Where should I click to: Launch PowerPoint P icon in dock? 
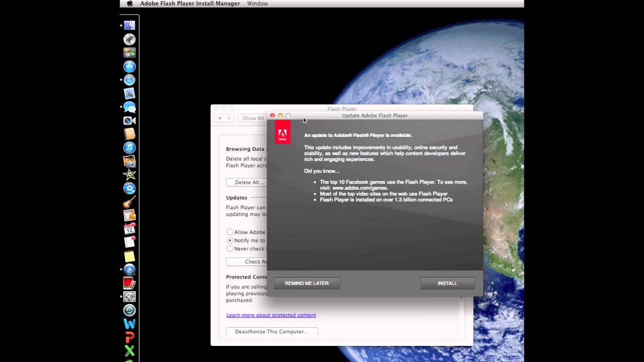tap(129, 338)
